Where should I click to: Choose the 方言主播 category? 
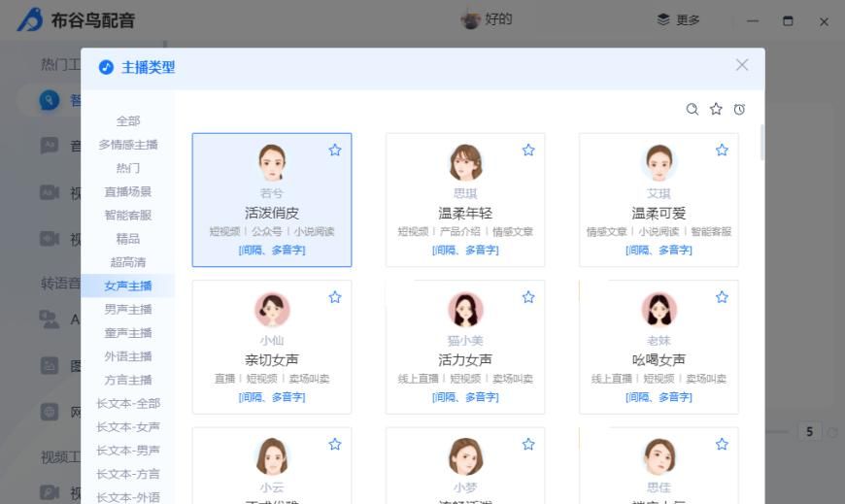pos(127,380)
